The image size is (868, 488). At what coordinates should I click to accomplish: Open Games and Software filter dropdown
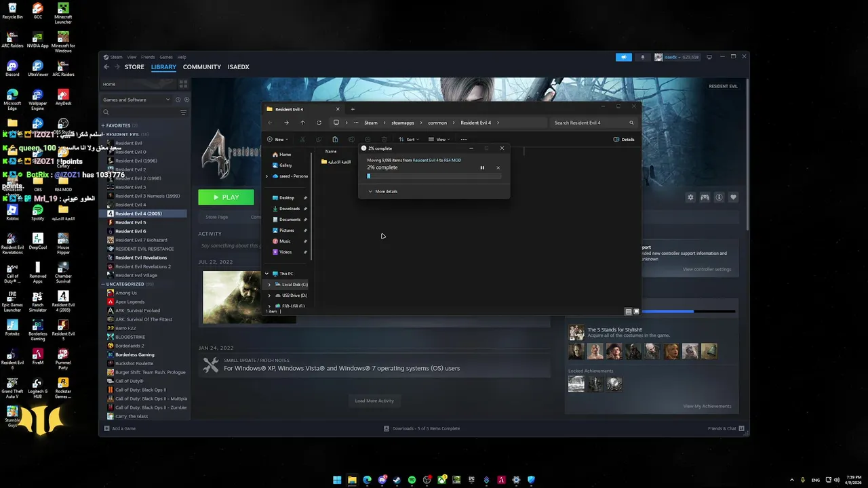(136, 100)
